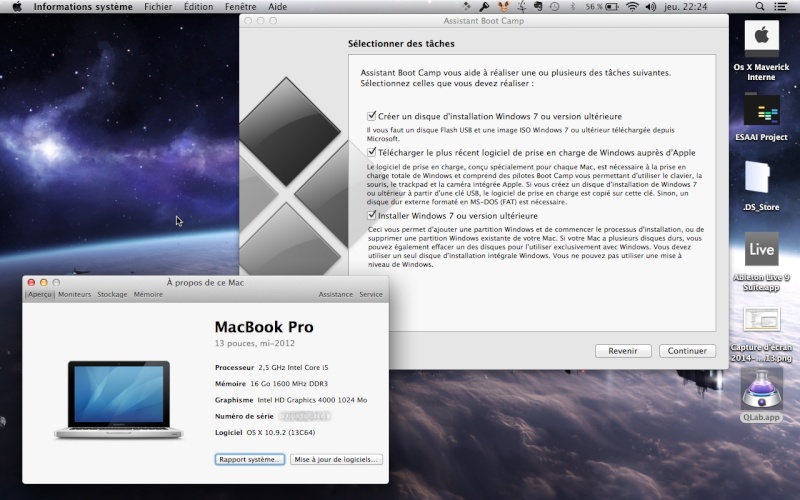Click the MacBook Pro laptop image

coord(118,399)
